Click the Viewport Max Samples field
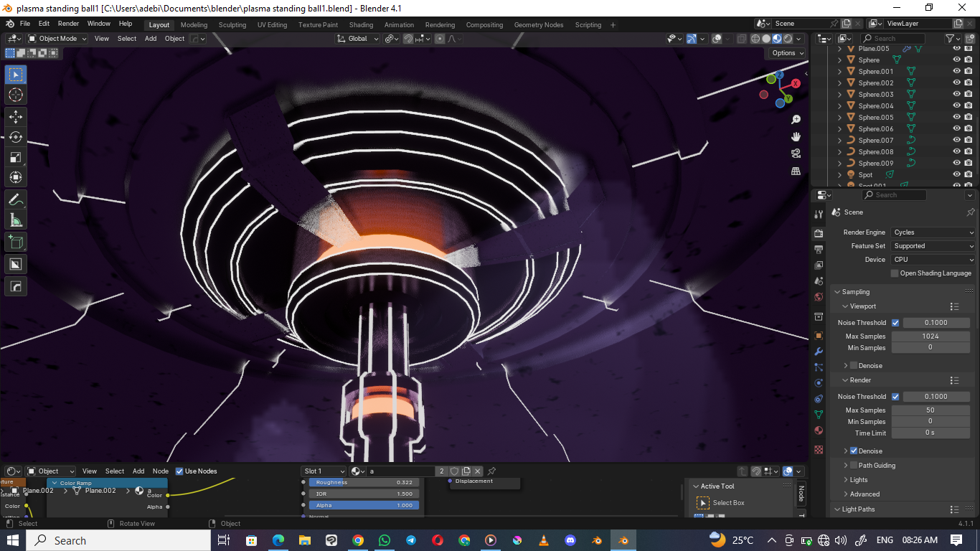980x551 pixels. coord(930,336)
